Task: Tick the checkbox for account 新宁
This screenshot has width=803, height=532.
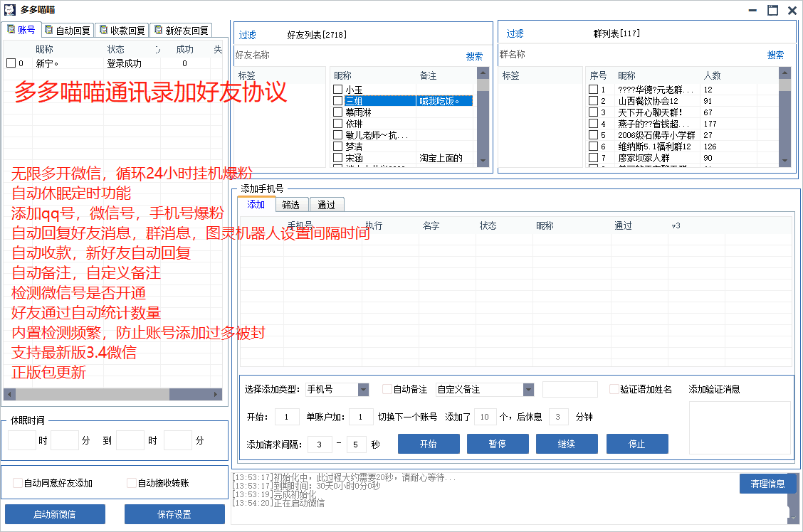Action: click(x=11, y=63)
